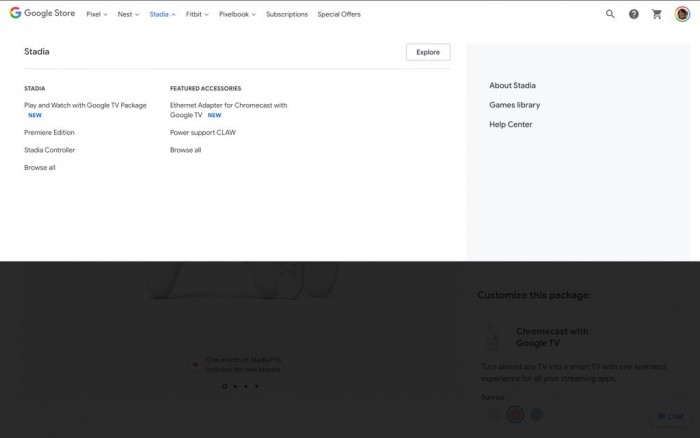Collapse the Stadia dropdown menu
Screen dimensions: 700x438
[162, 15]
